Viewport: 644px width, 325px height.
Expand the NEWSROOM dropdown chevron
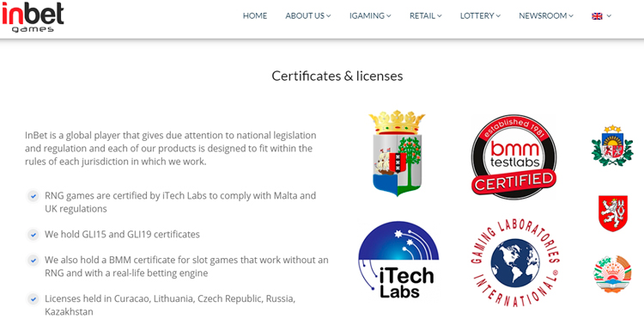pos(571,16)
